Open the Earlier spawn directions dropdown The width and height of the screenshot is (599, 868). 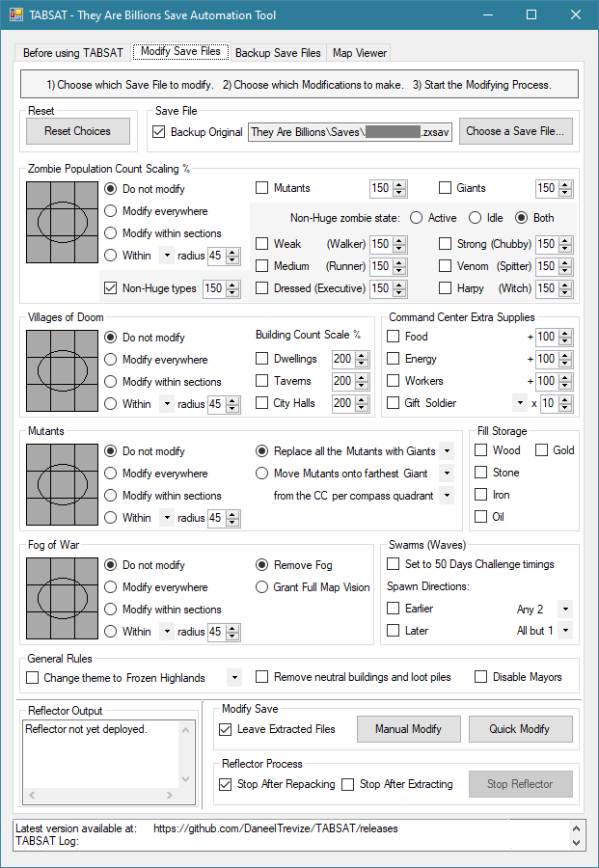pyautogui.click(x=564, y=609)
